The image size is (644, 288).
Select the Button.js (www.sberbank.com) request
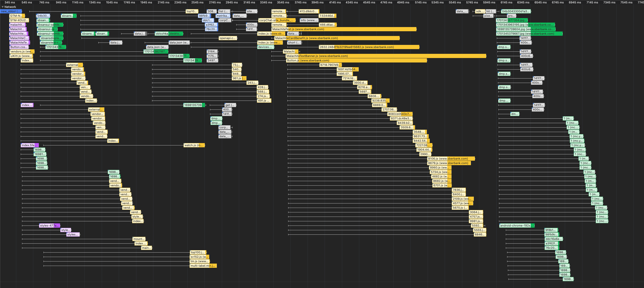(357, 60)
